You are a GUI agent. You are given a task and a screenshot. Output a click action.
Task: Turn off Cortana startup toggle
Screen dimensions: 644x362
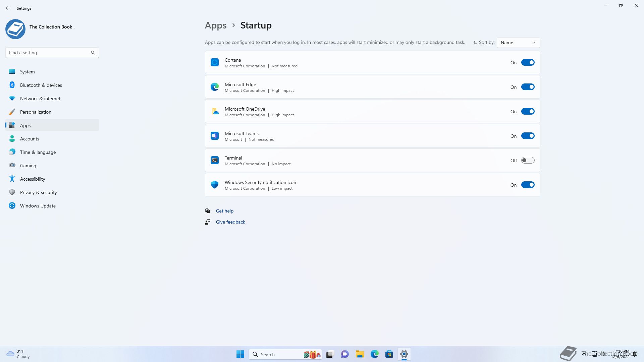(528, 62)
